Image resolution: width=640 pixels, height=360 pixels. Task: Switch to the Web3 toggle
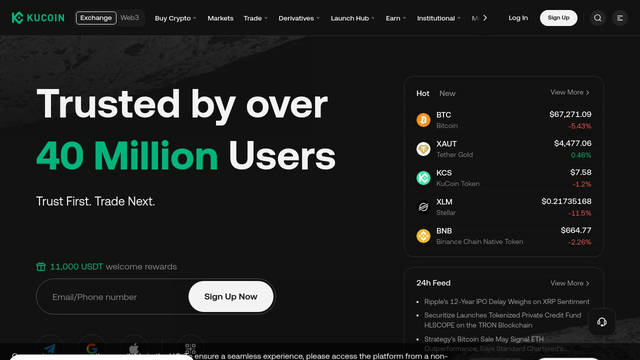click(130, 18)
